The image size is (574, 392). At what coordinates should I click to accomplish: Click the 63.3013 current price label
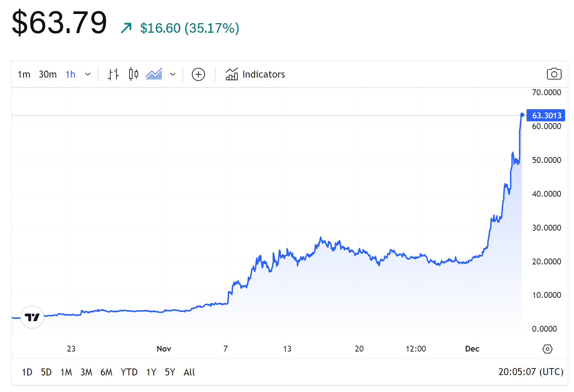(x=546, y=115)
